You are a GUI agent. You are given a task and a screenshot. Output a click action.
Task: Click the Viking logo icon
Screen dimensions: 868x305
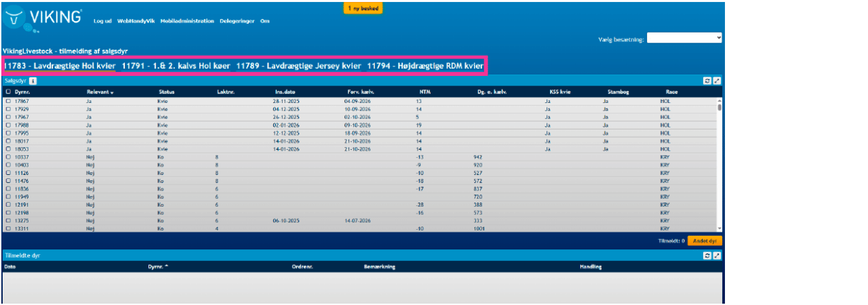16,18
